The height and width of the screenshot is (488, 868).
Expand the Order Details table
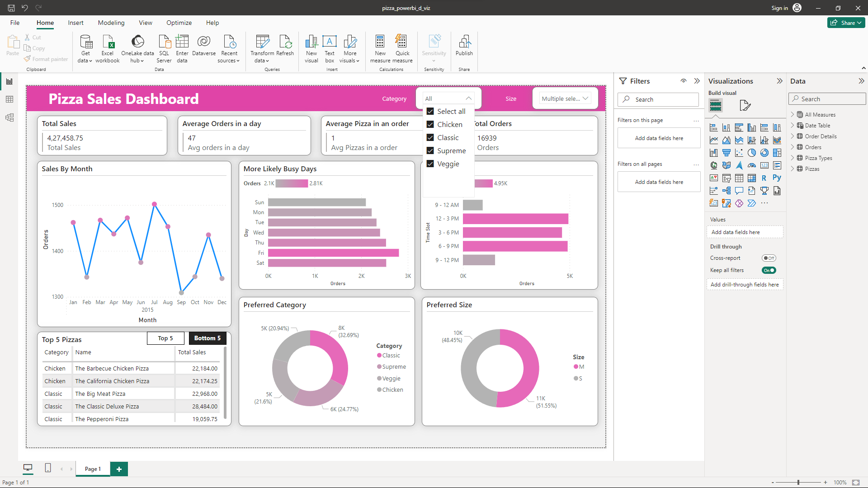[x=793, y=136]
